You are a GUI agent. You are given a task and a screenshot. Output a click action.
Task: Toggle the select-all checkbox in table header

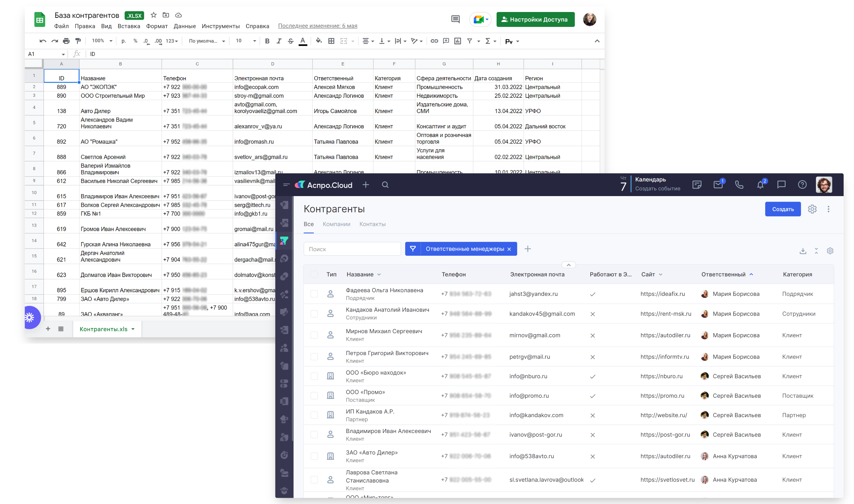point(314,275)
